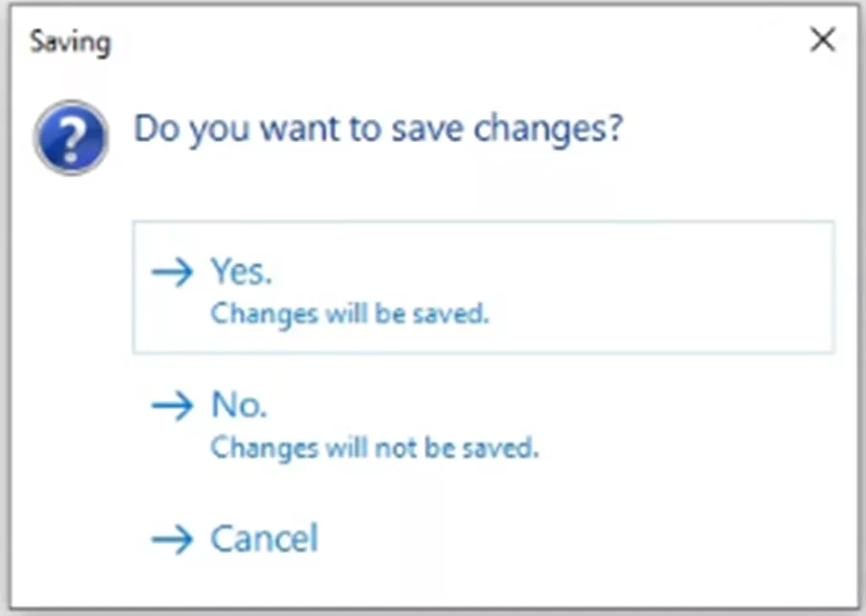Viewport: 866px width, 616px height.
Task: Click "Changes will not be saved." description
Action: click(x=374, y=447)
